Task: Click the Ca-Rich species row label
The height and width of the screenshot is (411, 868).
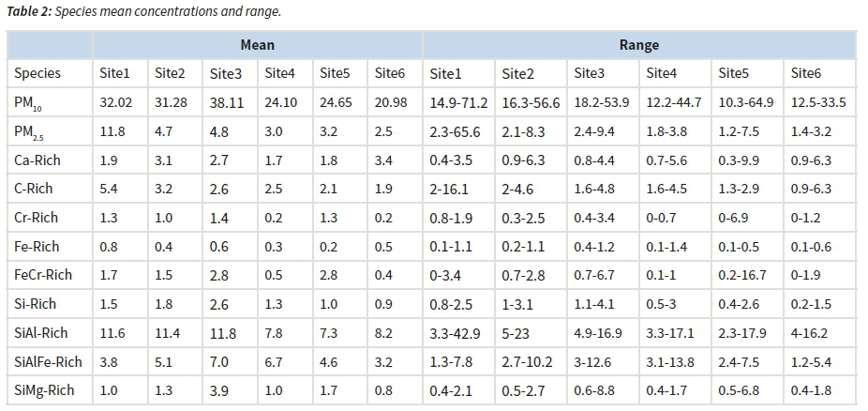Action: coord(37,160)
